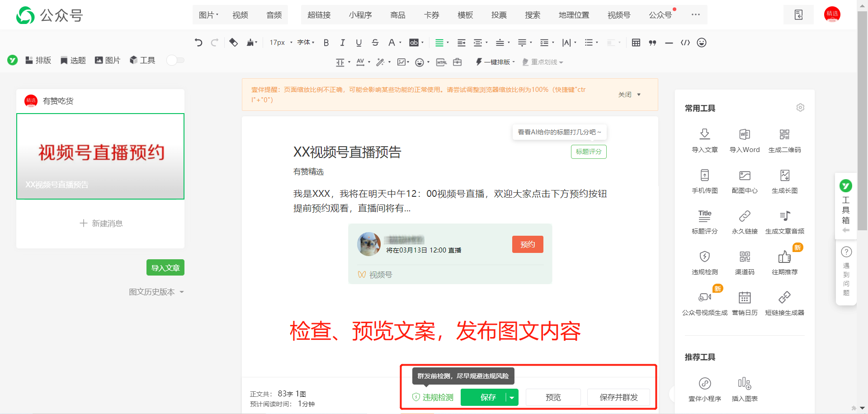The height and width of the screenshot is (414, 868).
Task: Click 新建消息 to add a message
Action: [x=101, y=223]
